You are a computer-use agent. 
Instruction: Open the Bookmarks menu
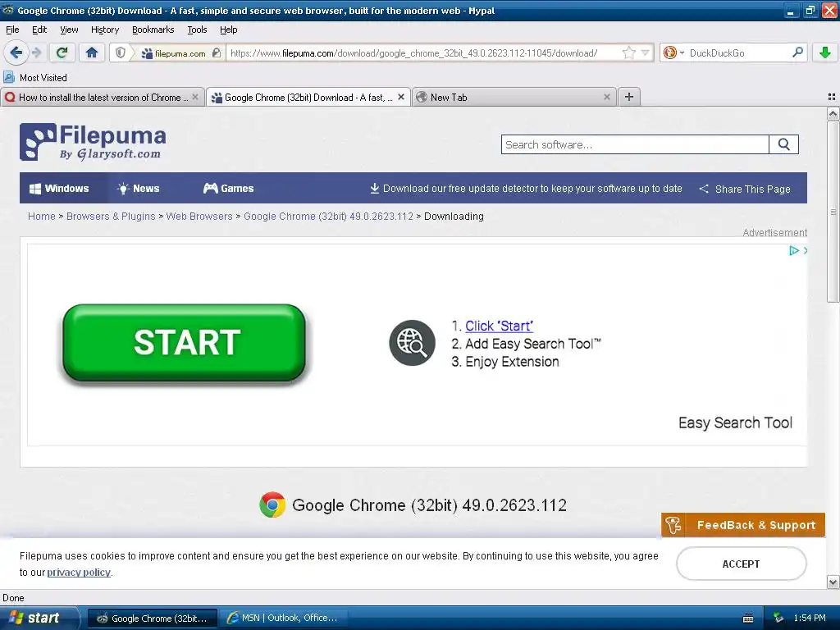point(153,30)
